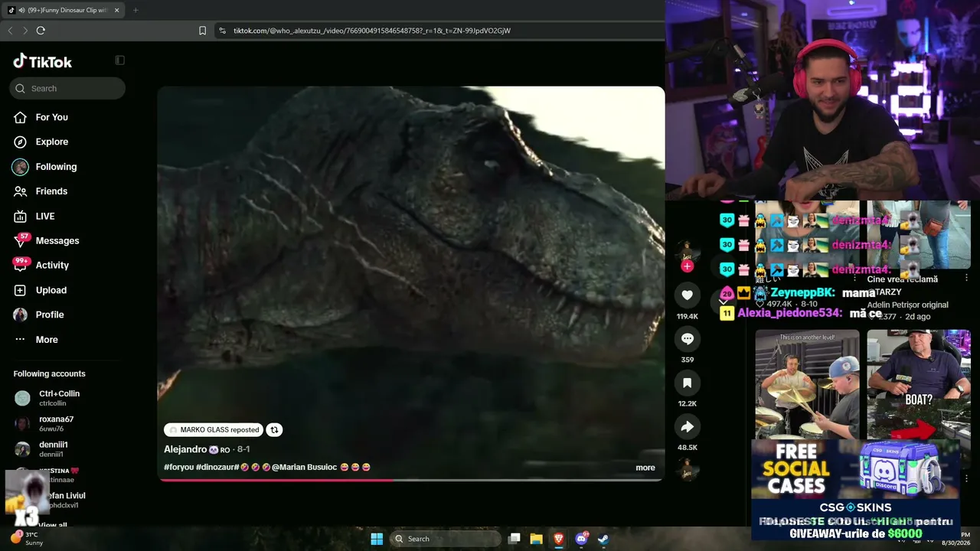Viewport: 980px width, 551px height.
Task: Click the MARKO GLASS reposted badge
Action: pos(214,430)
